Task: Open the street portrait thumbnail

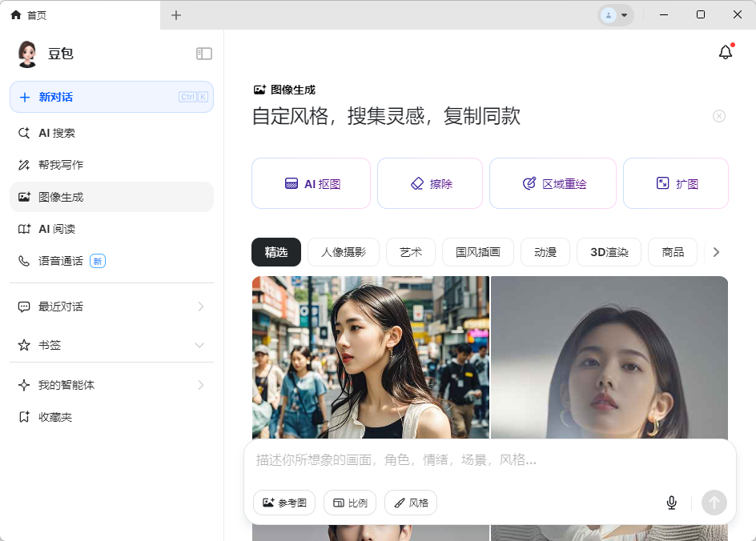Action: (x=371, y=357)
